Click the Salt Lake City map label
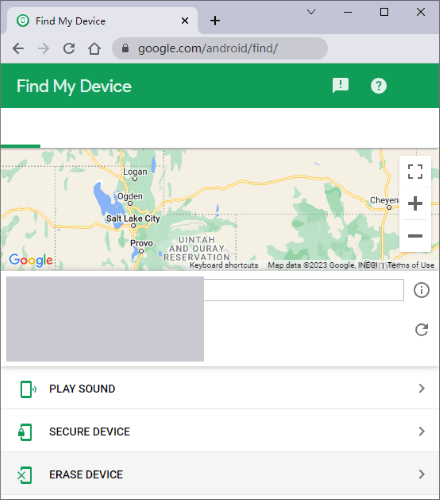Viewport: 440px width, 500px height. click(133, 219)
